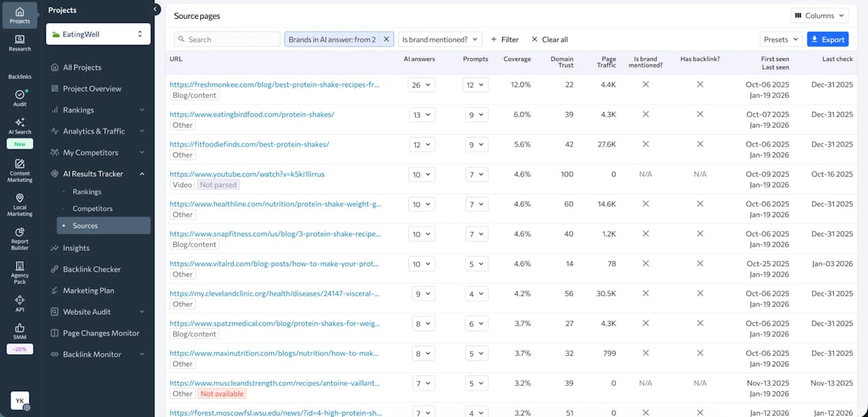Open snapfitness.com blog link
This screenshot has width=868, height=417.
click(275, 234)
